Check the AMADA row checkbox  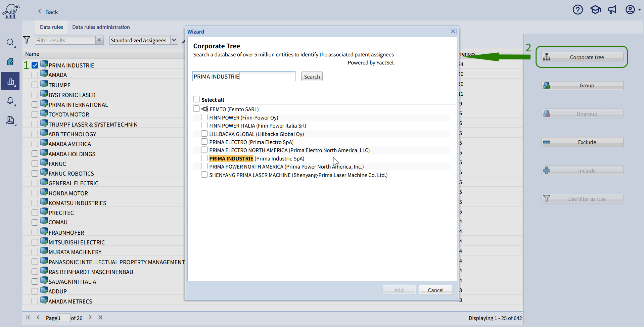pyautogui.click(x=35, y=75)
